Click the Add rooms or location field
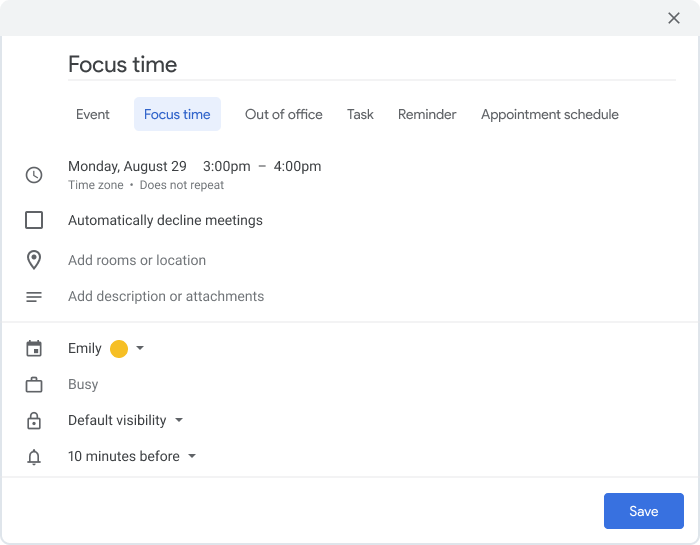Viewport: 700px width, 545px height. pos(137,260)
